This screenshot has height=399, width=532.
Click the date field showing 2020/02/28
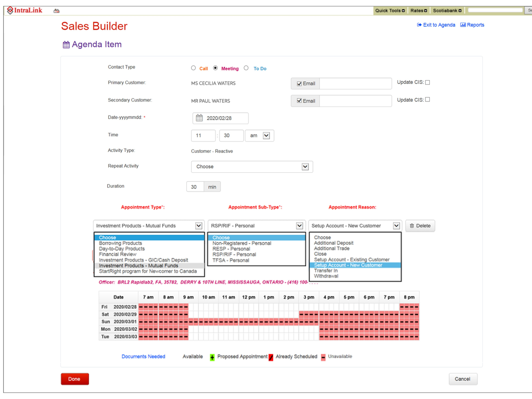tap(220, 118)
